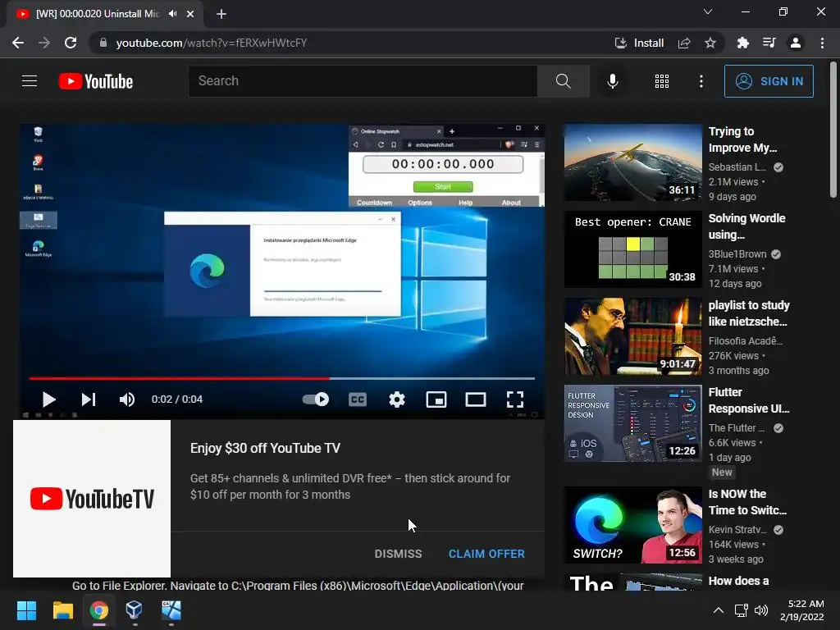
Task: Switch to theater mode
Action: pos(476,399)
